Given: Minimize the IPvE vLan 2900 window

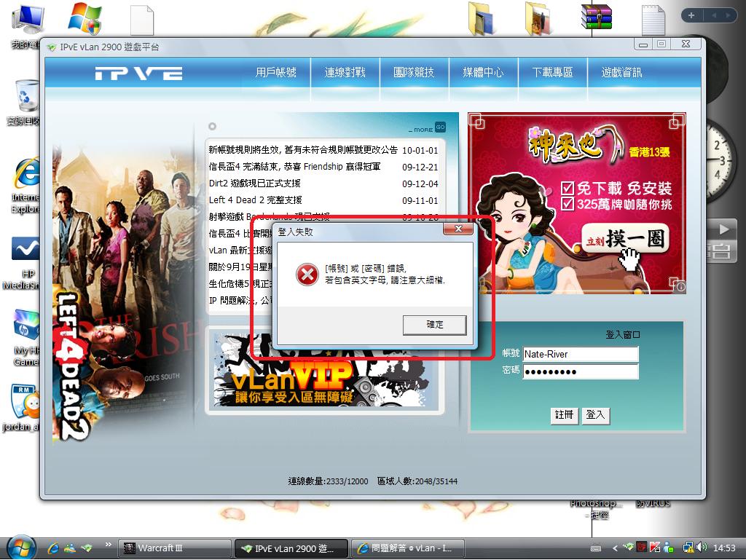Looking at the screenshot, I should [x=643, y=44].
